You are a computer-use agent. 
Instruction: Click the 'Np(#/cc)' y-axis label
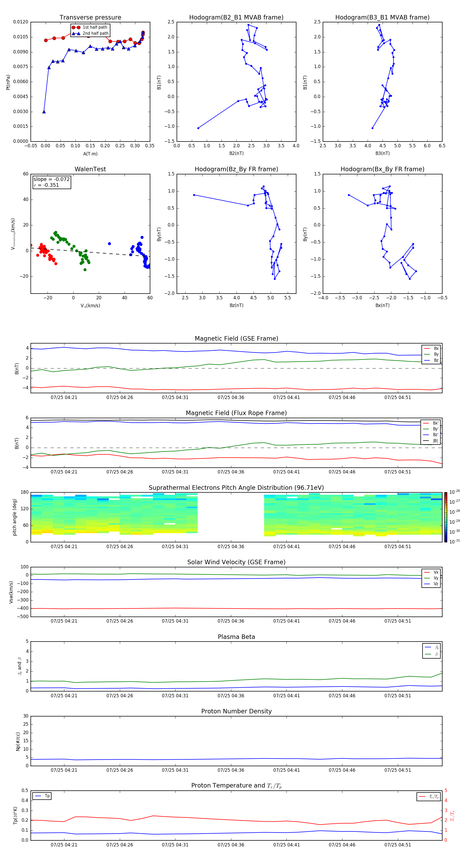point(18,741)
